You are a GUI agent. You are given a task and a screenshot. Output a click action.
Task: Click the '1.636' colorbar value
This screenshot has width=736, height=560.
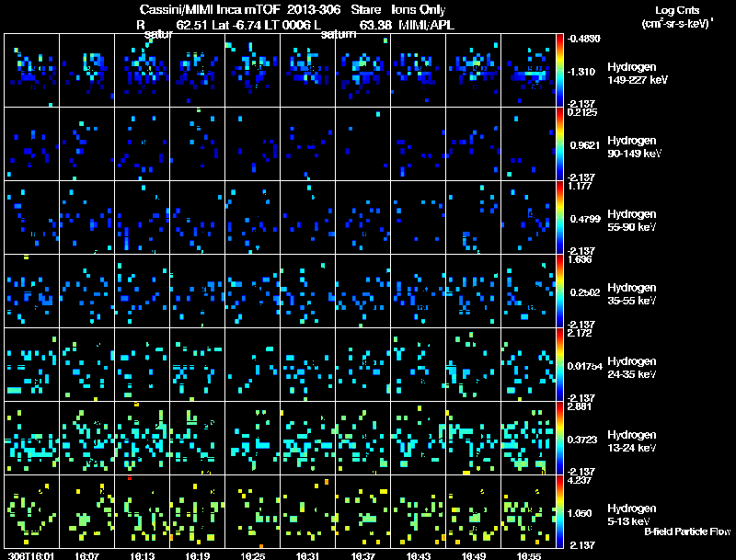tap(580, 260)
